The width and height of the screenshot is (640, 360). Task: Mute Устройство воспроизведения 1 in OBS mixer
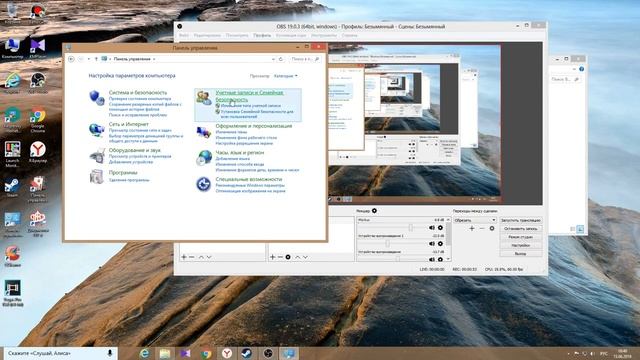[432, 244]
